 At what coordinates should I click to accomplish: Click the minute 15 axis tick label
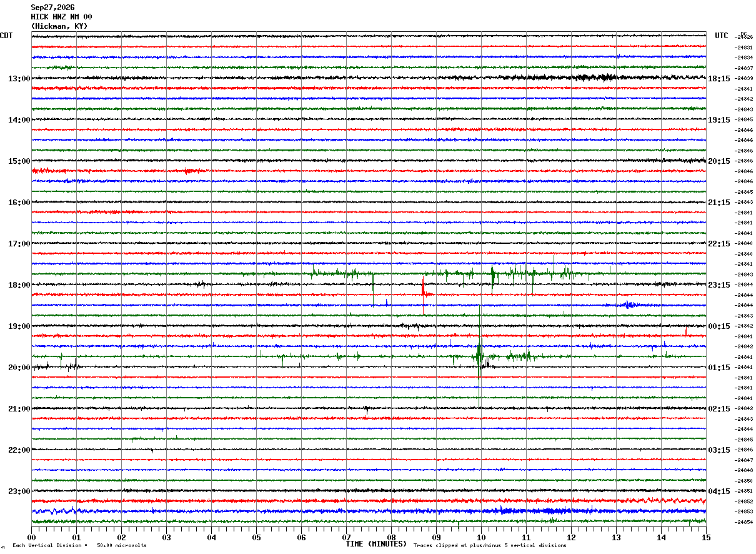(706, 537)
